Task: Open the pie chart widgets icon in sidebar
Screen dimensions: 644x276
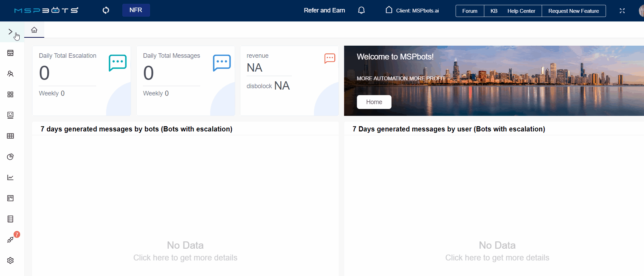Action: tap(10, 157)
